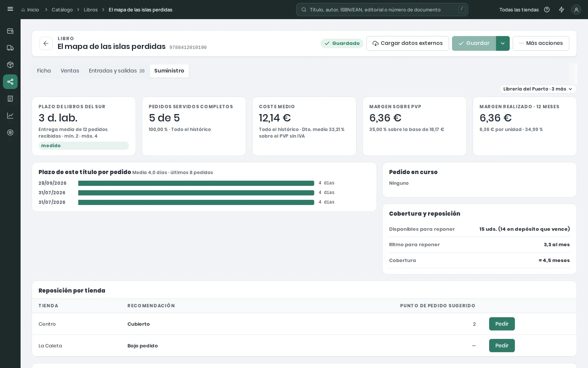Click 'Ninguno' under Pedido en curso
588x368 pixels.
[399, 183]
